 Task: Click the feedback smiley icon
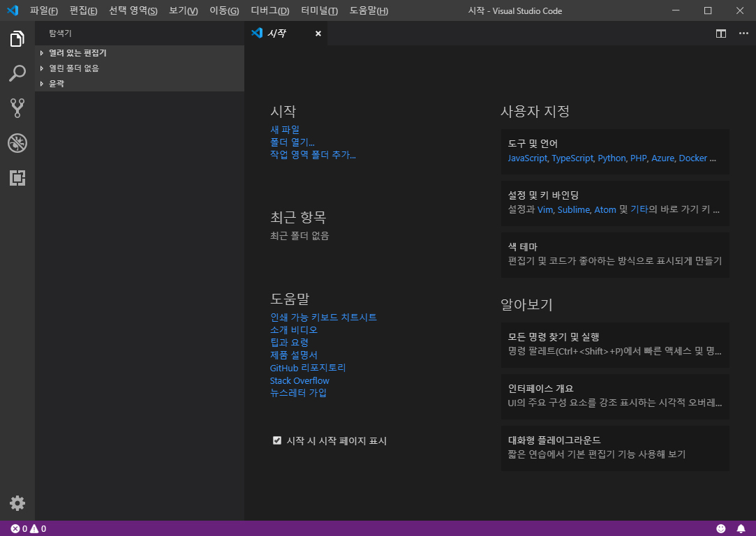click(x=721, y=529)
